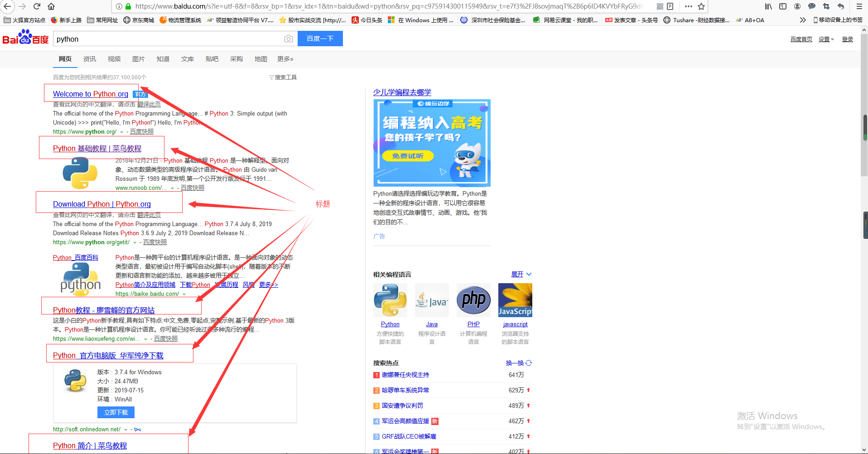This screenshot has height=454, width=868.
Task: Click the JavaScript language thumbnail
Action: [515, 300]
